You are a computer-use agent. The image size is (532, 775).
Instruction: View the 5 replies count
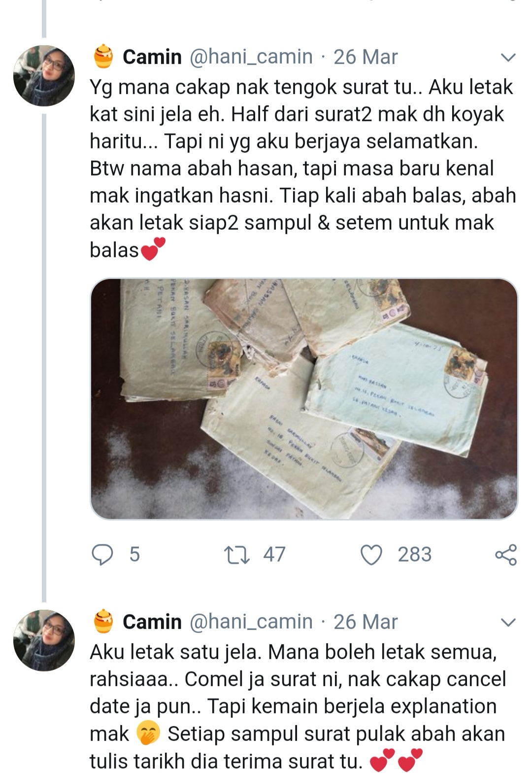134,555
